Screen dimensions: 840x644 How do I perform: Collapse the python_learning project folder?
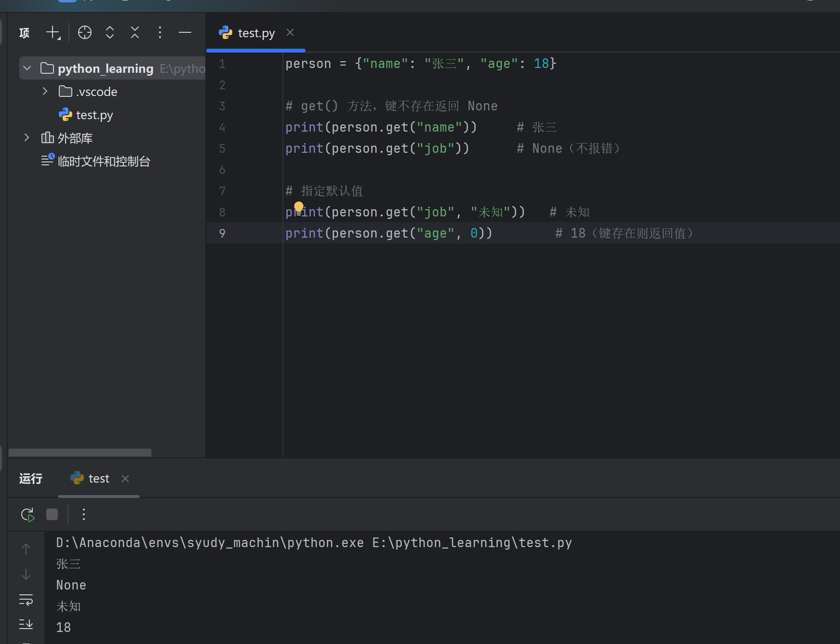point(27,68)
